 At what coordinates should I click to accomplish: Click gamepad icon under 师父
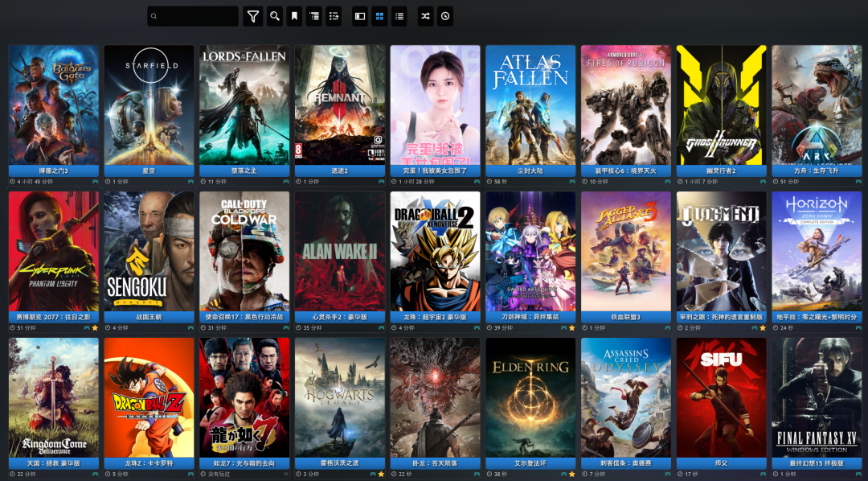pos(763,475)
